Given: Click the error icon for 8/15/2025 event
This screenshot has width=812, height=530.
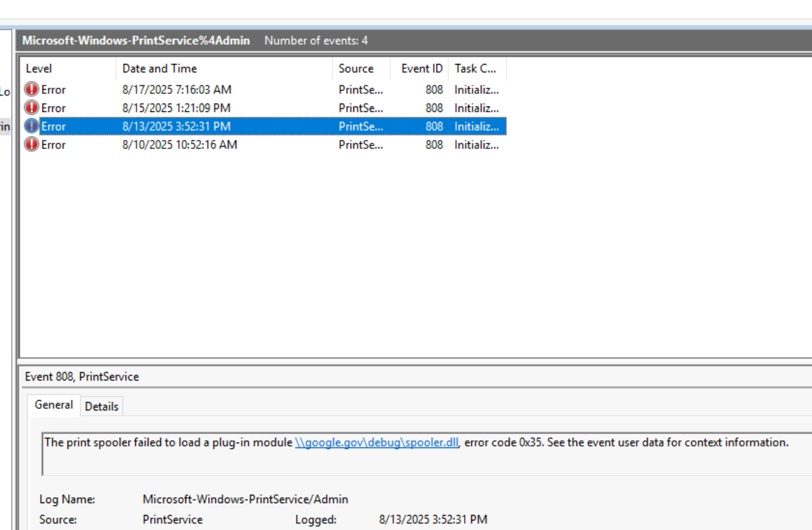Looking at the screenshot, I should 31,108.
